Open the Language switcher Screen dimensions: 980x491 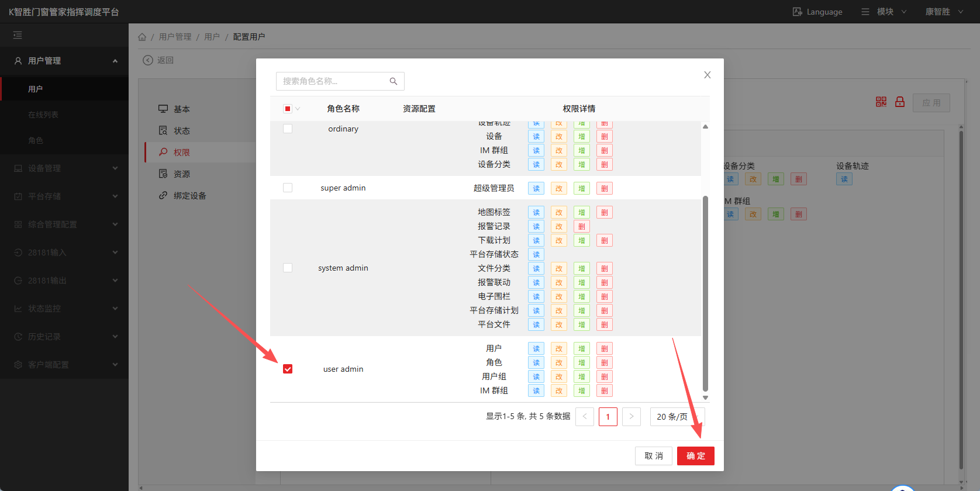(817, 12)
